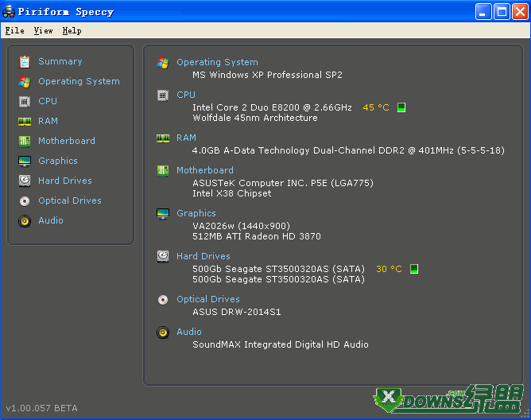Image resolution: width=531 pixels, height=420 pixels.
Task: Click Wolfdale 45nm Architecture text
Action: [x=255, y=118]
